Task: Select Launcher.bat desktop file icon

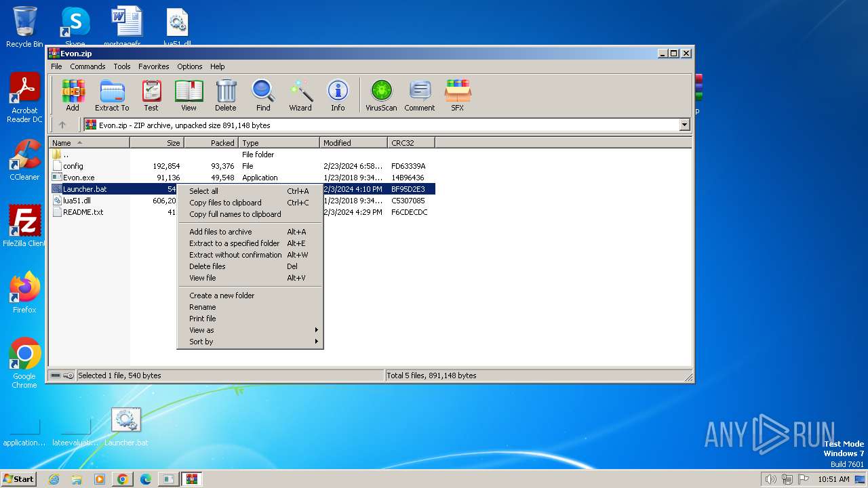Action: pos(126,427)
